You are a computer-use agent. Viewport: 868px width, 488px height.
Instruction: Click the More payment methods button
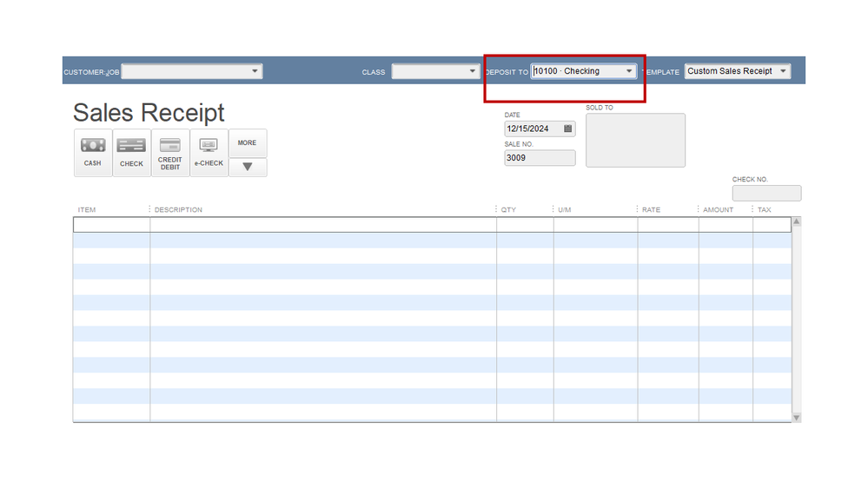[x=248, y=142]
